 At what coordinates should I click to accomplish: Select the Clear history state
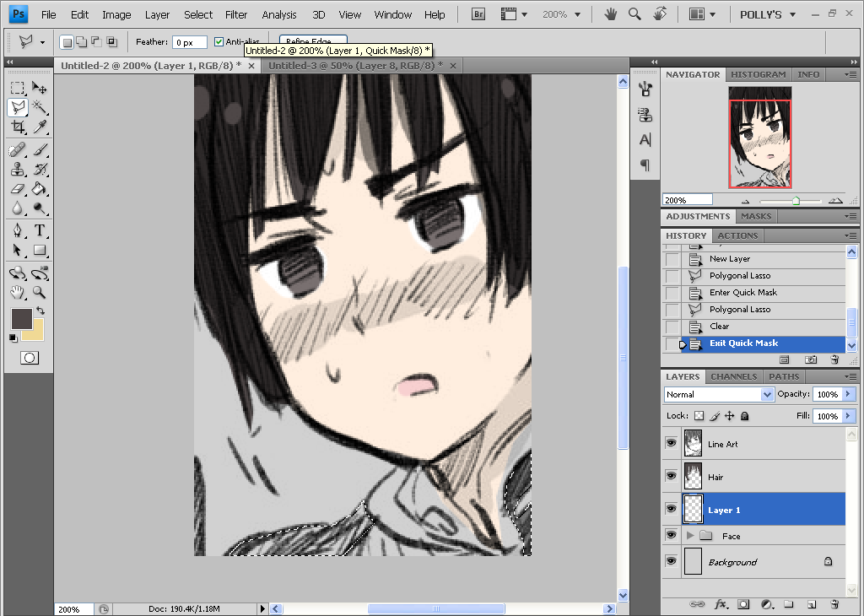[754, 327]
